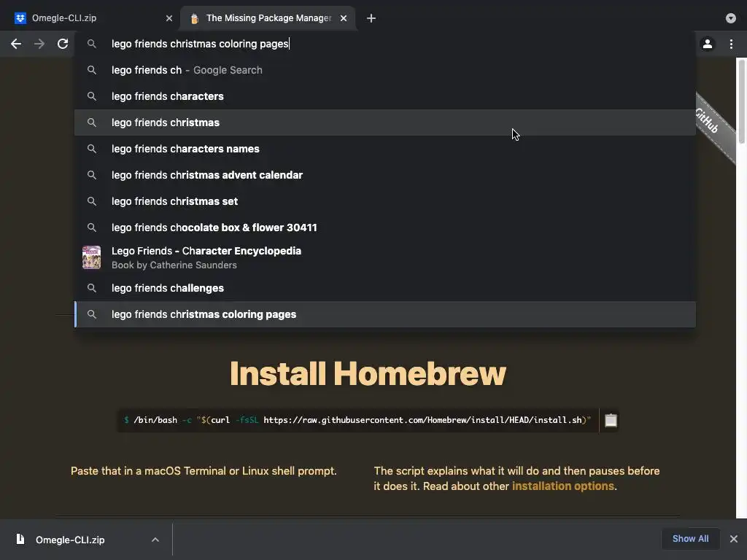Choose 'lego friends chocolate box & flower 30411'
The image size is (747, 560).
(x=385, y=227)
